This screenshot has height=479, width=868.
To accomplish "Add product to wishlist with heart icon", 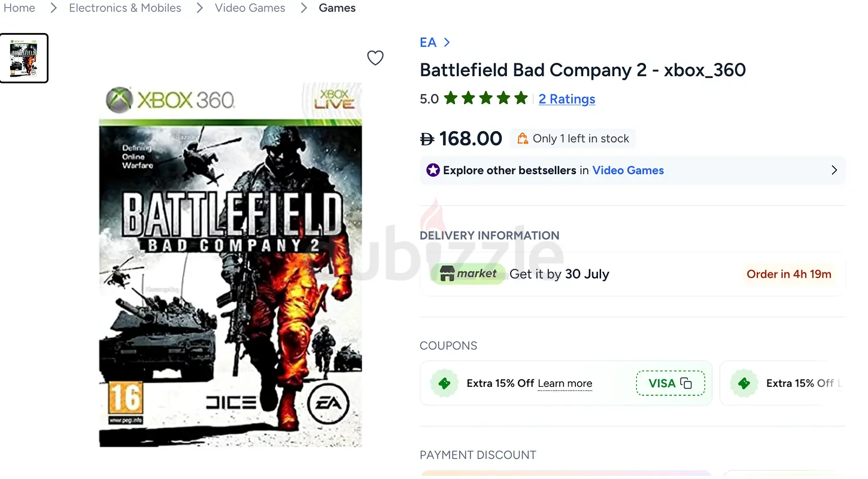I will point(375,58).
